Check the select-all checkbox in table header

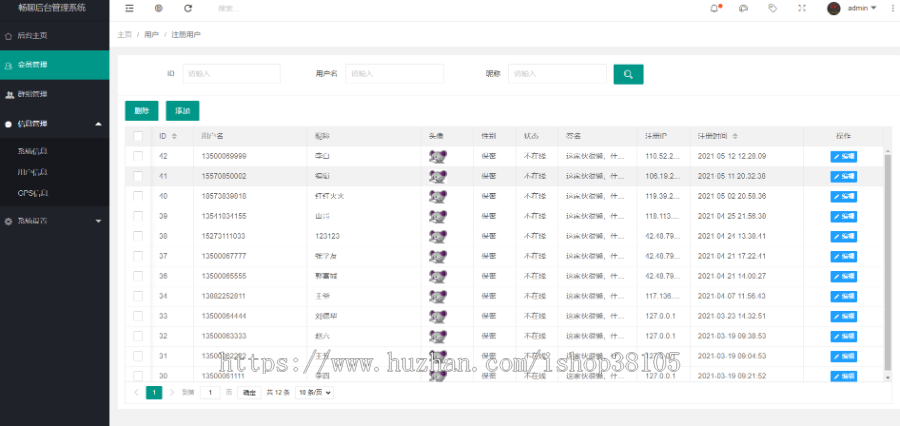pos(138,136)
